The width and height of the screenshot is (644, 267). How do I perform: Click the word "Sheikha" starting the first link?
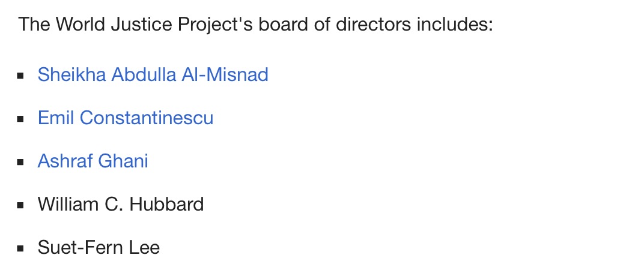(71, 74)
